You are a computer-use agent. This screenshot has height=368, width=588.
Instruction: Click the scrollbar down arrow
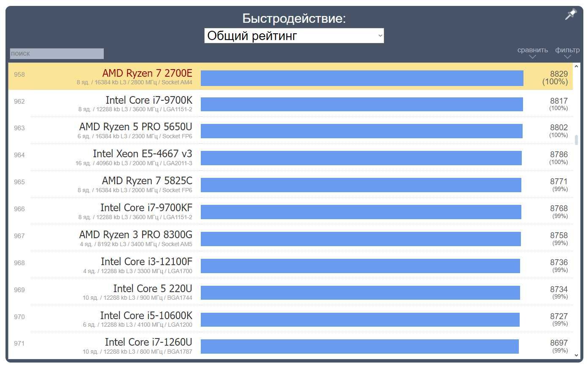(576, 355)
